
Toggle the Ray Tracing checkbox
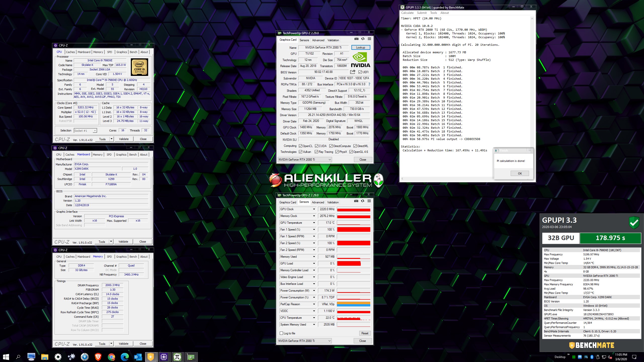point(316,152)
